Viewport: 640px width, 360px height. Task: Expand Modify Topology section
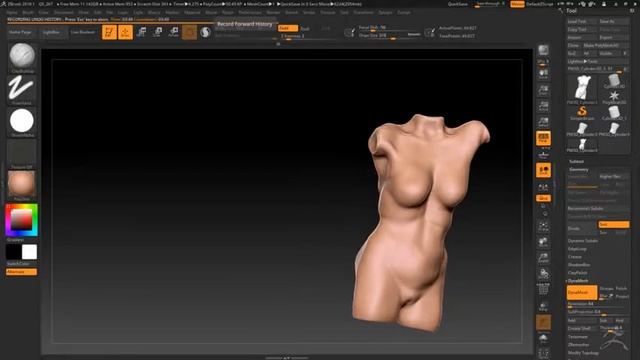click(x=583, y=353)
